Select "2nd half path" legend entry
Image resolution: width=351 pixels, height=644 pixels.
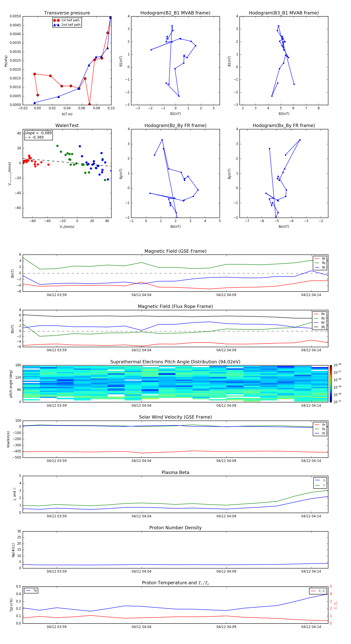67,25
